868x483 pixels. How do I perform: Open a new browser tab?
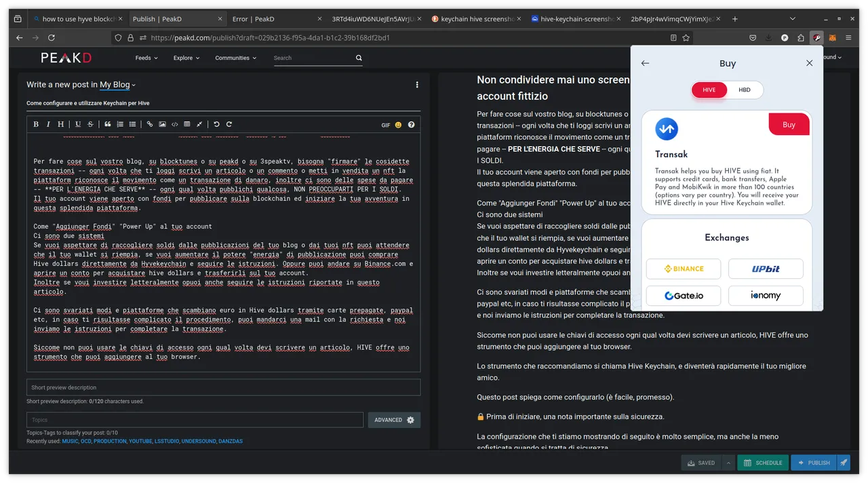click(x=735, y=19)
